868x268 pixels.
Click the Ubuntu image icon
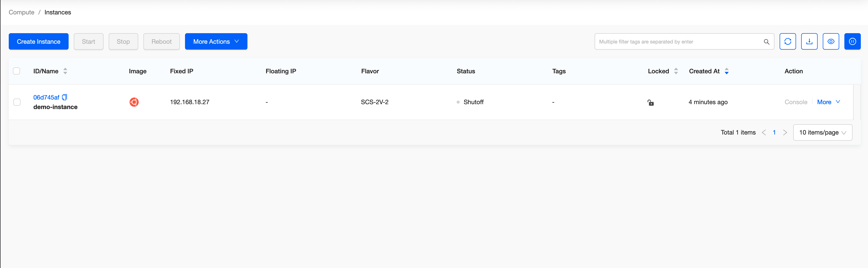point(134,102)
